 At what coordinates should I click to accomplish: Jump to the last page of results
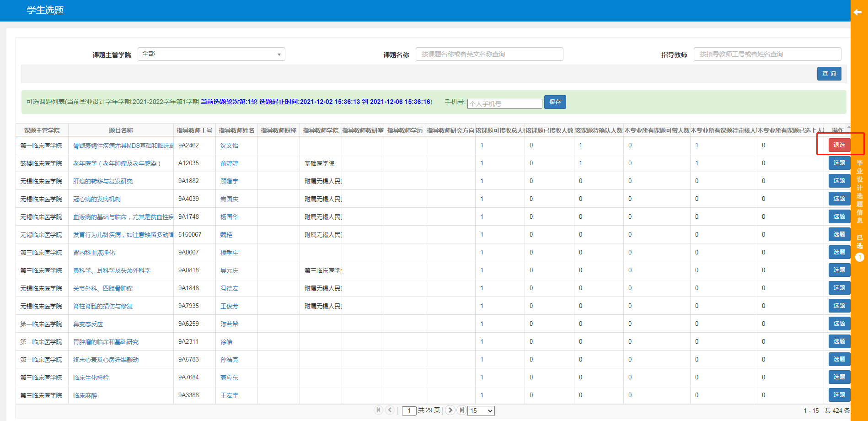tap(461, 410)
